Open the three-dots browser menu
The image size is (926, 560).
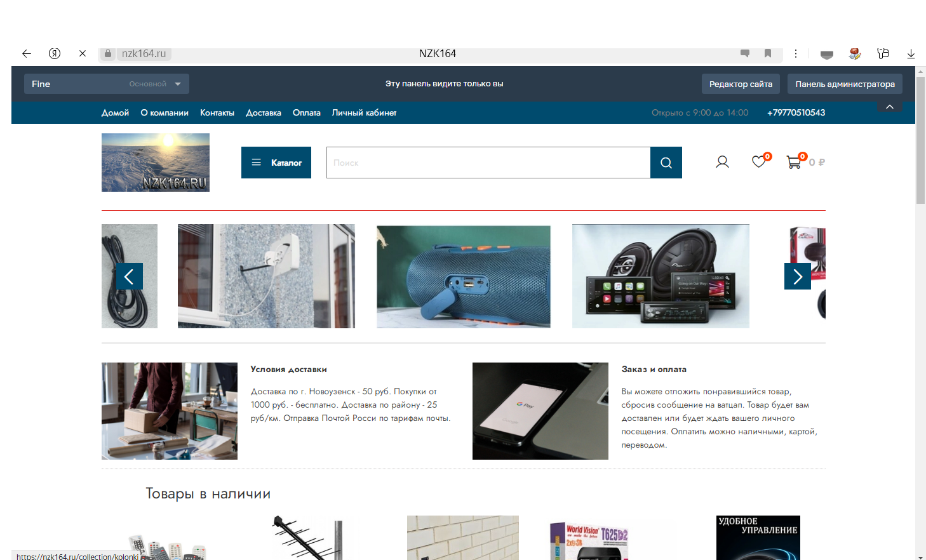pyautogui.click(x=796, y=54)
